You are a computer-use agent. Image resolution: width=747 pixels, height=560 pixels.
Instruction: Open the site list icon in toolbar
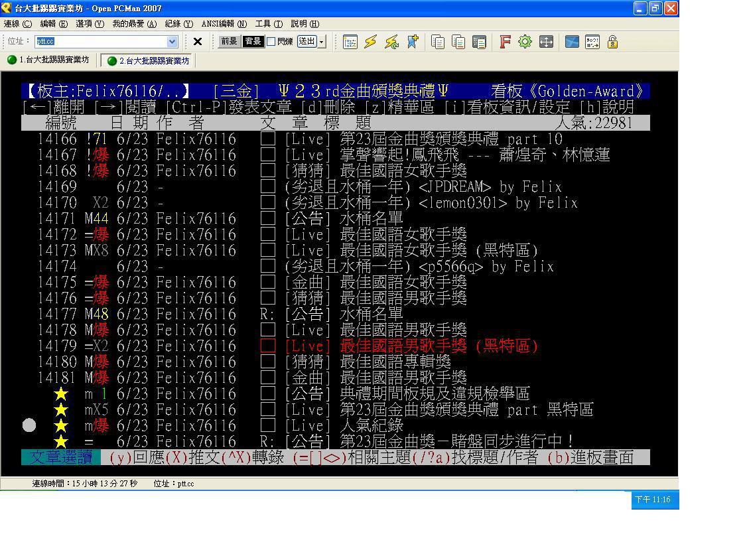coord(350,42)
